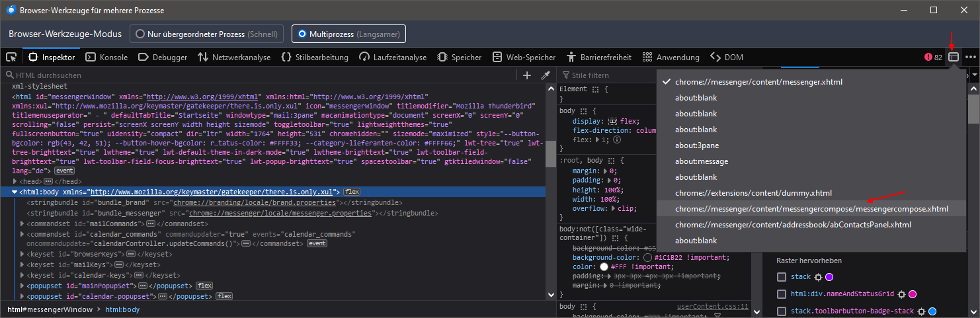
Task: Open the frame selector icon in toolbar
Action: click(953, 58)
